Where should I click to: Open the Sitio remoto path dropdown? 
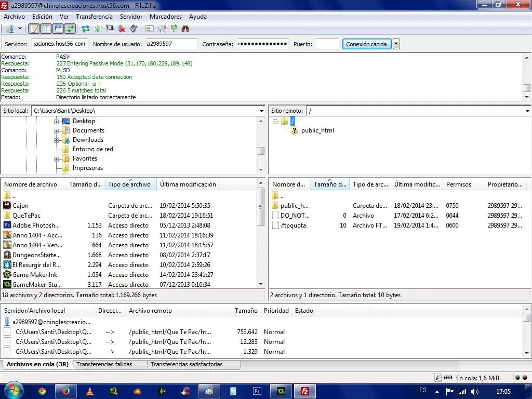click(527, 111)
